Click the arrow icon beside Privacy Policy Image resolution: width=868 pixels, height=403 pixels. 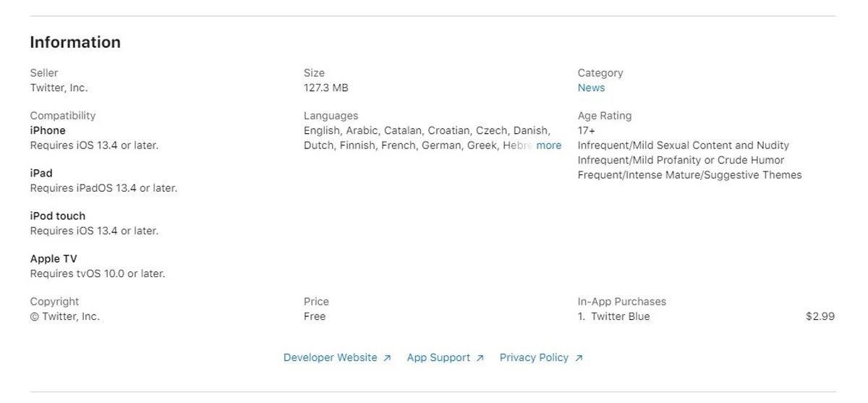tap(578, 358)
